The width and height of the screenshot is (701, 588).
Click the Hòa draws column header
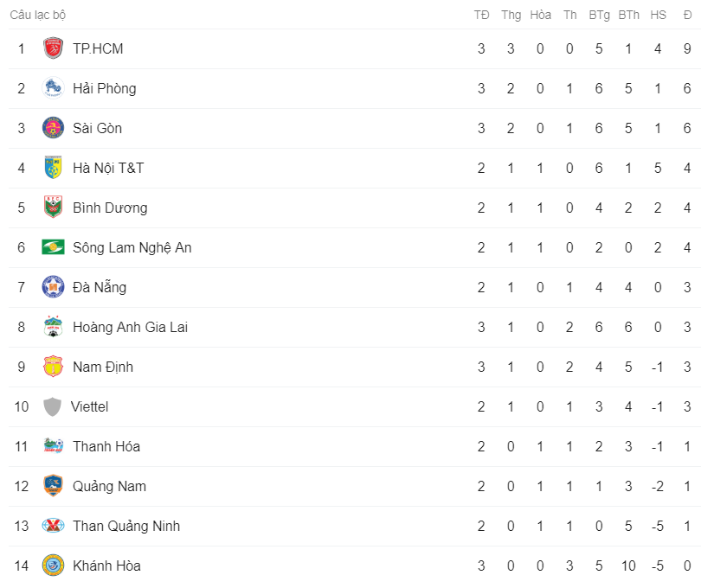click(540, 15)
